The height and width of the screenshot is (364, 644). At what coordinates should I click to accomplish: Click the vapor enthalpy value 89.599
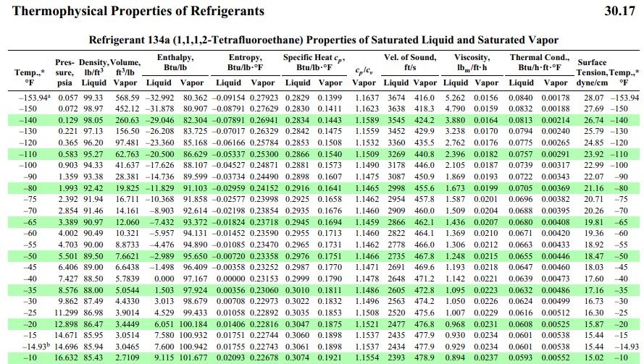195,177
